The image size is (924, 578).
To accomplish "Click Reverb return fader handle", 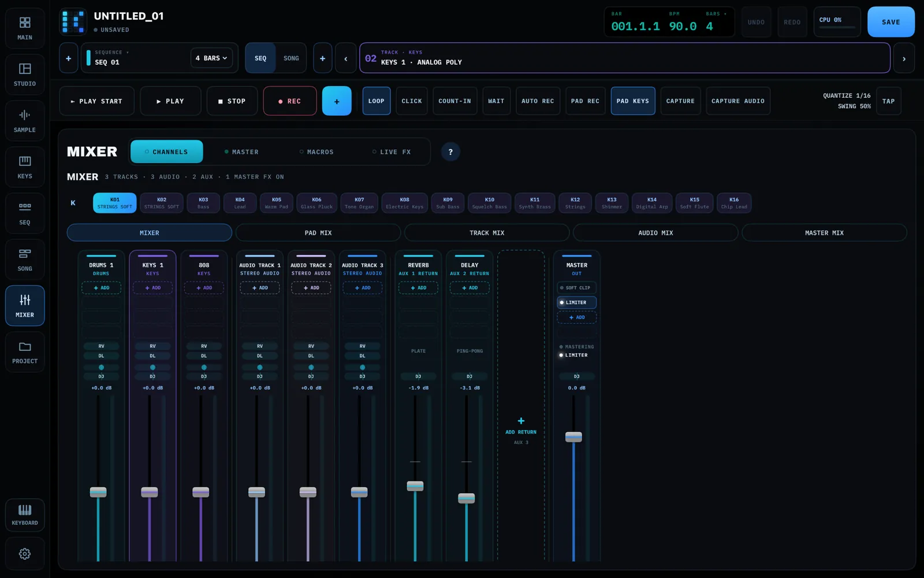I will click(415, 486).
